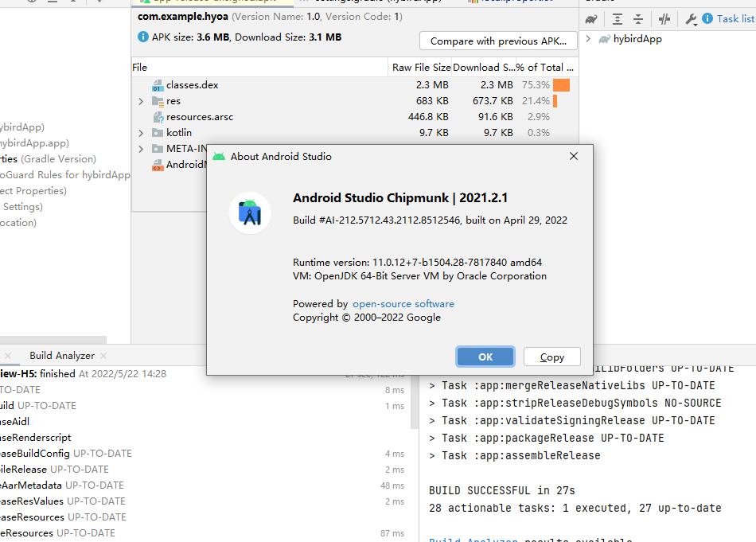
Task: Click OK in About Android Studio dialog
Action: tap(485, 357)
